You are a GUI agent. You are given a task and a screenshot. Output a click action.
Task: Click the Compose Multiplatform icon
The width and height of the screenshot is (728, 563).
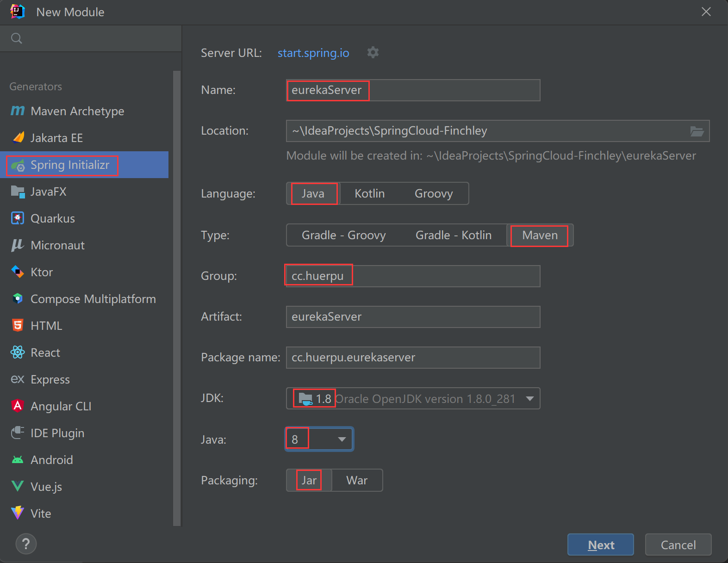(x=18, y=298)
